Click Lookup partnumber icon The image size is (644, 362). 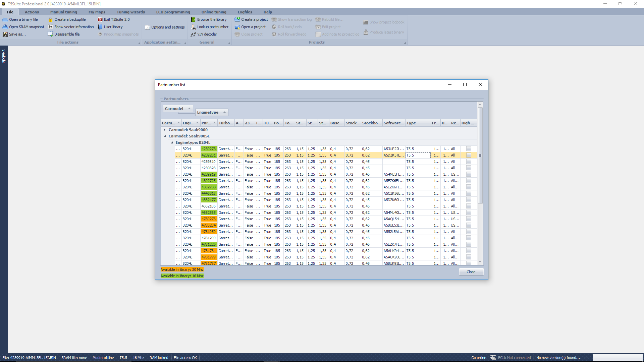pyautogui.click(x=193, y=27)
